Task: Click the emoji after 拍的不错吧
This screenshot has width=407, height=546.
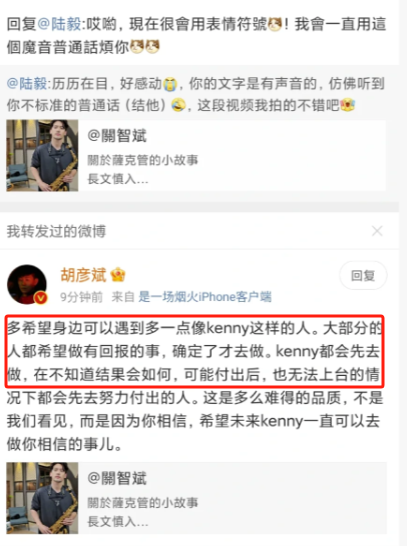Action: pos(347,106)
